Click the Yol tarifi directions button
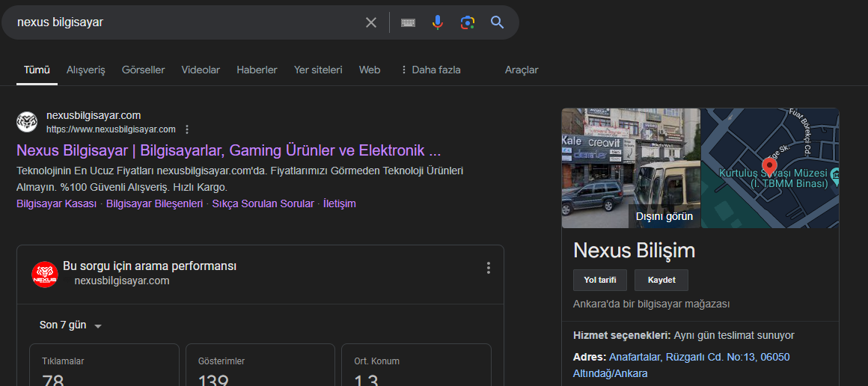The image size is (868, 386). 600,281
